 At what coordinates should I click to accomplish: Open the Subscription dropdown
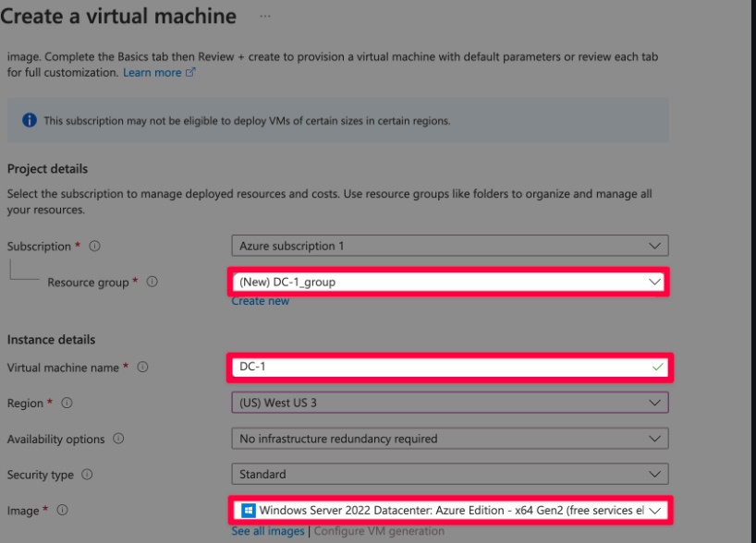[450, 246]
